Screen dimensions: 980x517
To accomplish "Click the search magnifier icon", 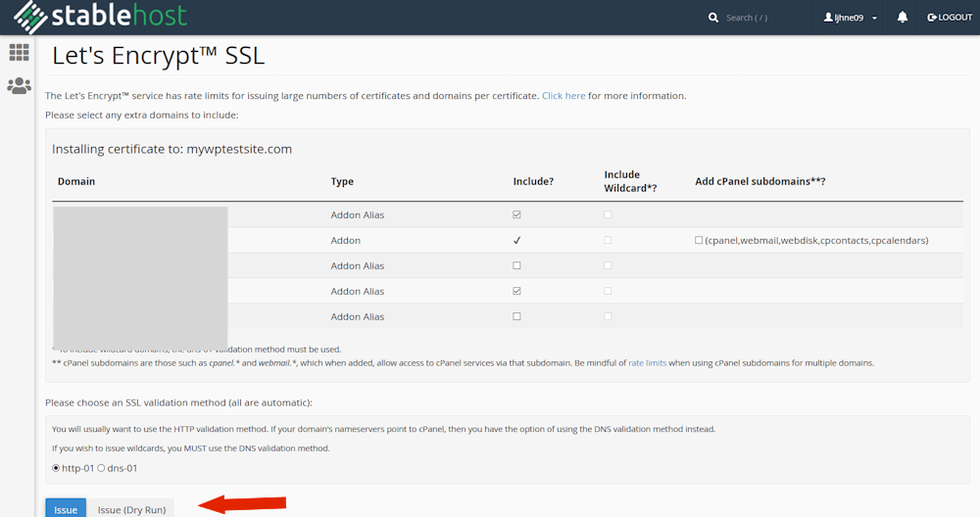I will 713,18.
